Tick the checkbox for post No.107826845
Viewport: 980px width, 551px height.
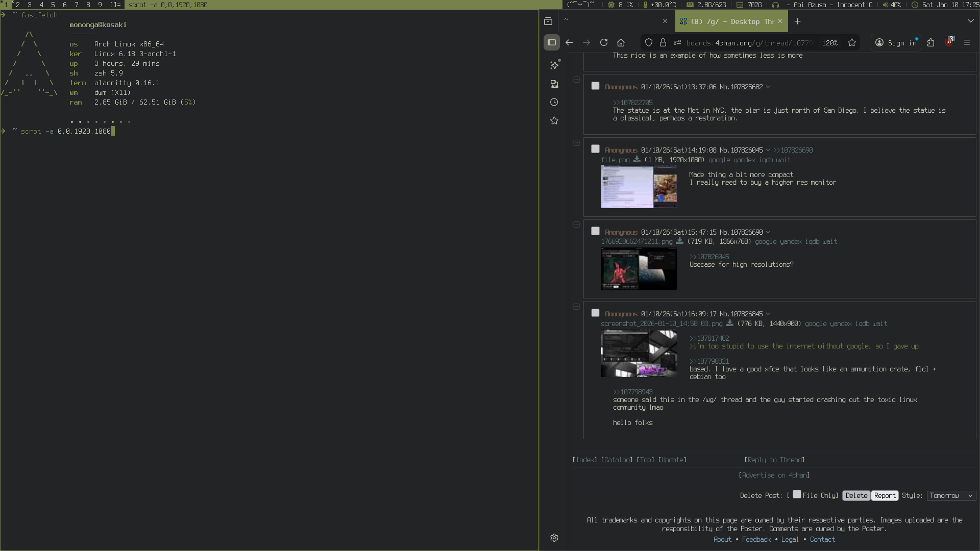click(595, 313)
